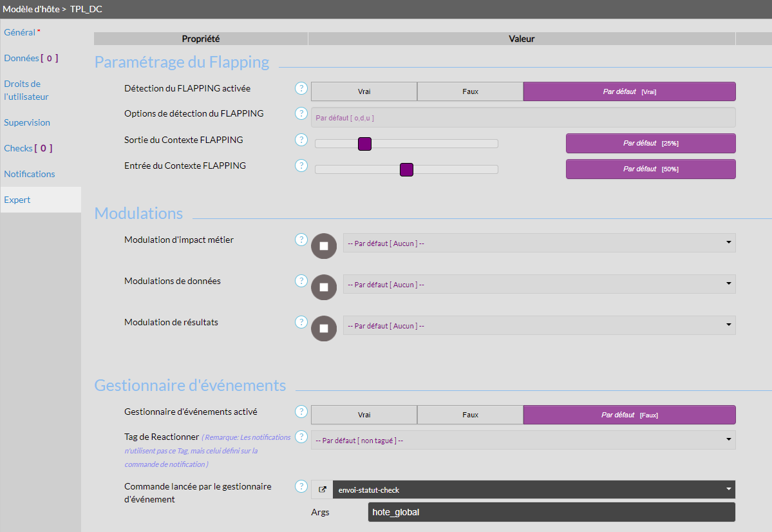
Task: Open Tag de Reactionner dropdown
Action: [x=523, y=440]
